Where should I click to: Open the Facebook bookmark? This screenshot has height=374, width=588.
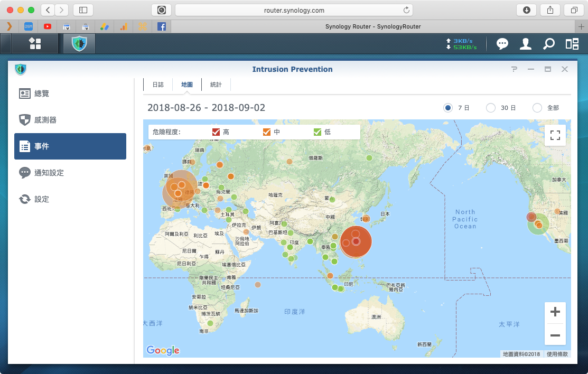(162, 26)
